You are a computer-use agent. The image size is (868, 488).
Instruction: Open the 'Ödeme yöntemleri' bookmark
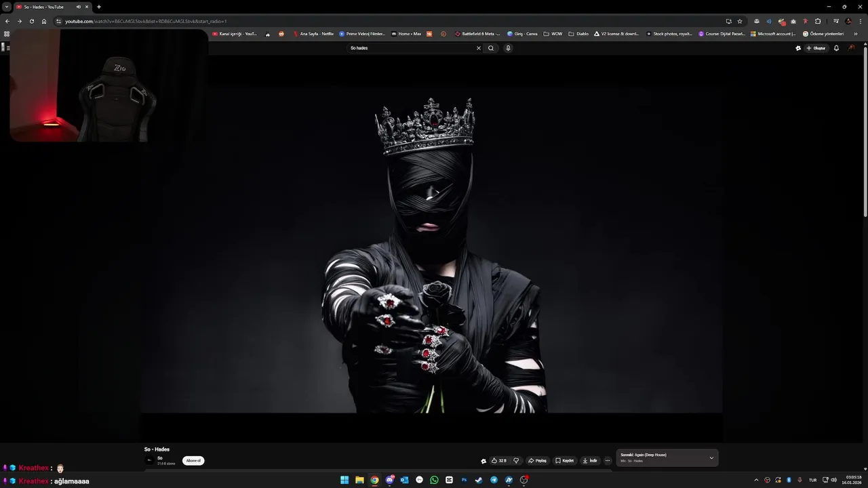[823, 34]
